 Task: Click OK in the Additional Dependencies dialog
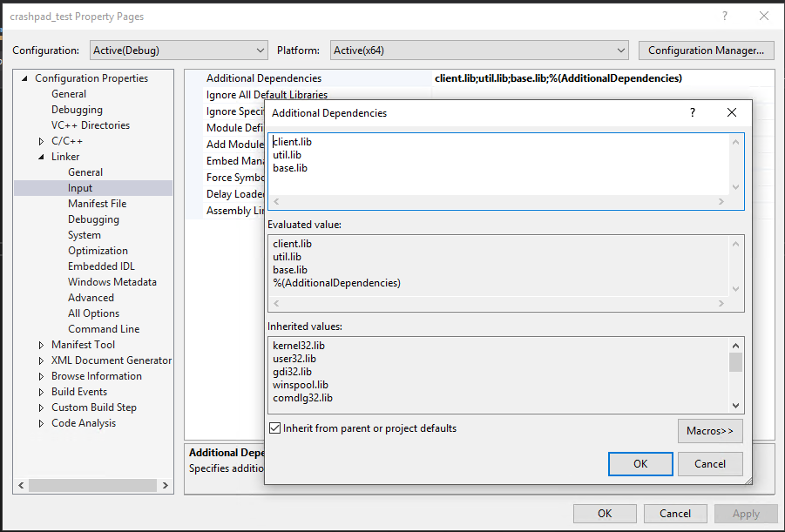[x=640, y=463]
